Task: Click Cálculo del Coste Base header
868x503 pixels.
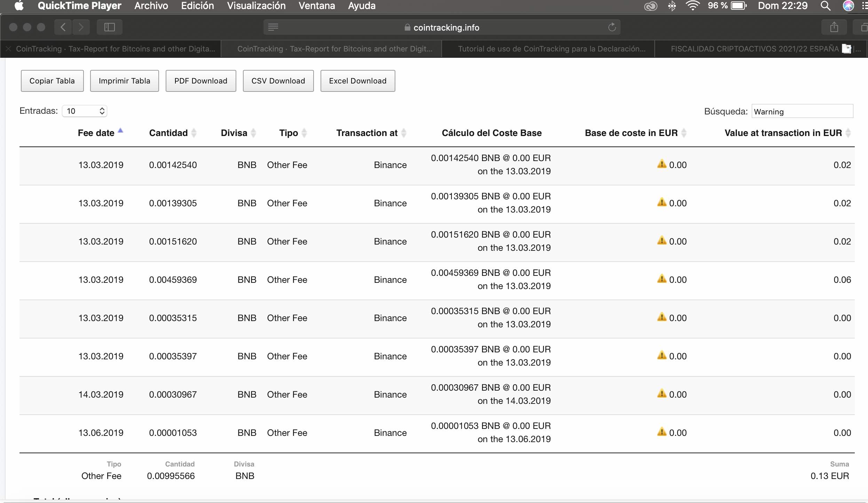Action: coord(491,133)
